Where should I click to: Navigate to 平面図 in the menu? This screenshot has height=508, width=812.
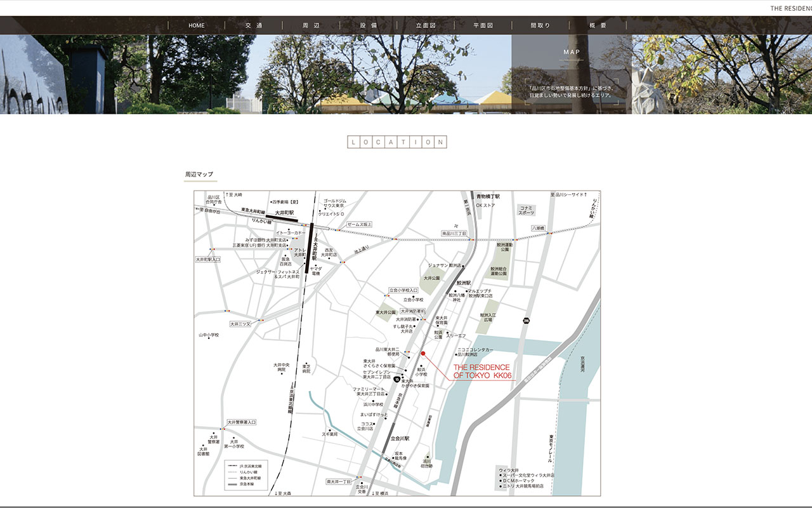(x=483, y=25)
